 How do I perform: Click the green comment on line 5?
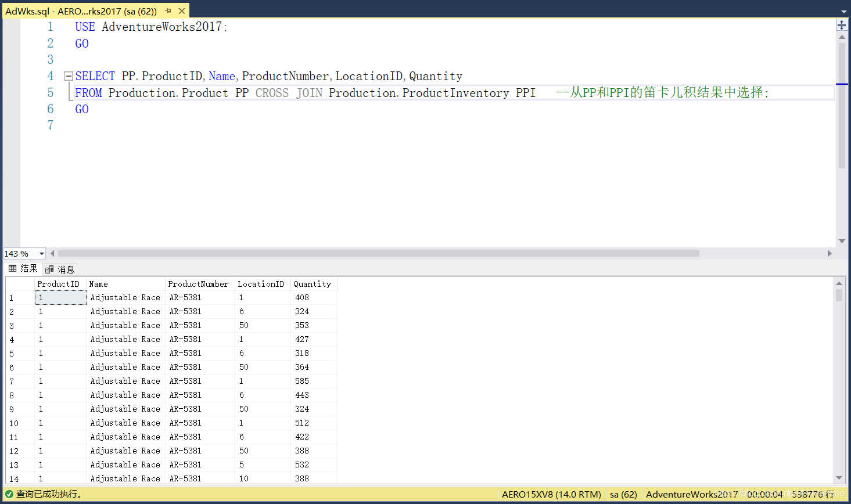click(662, 92)
